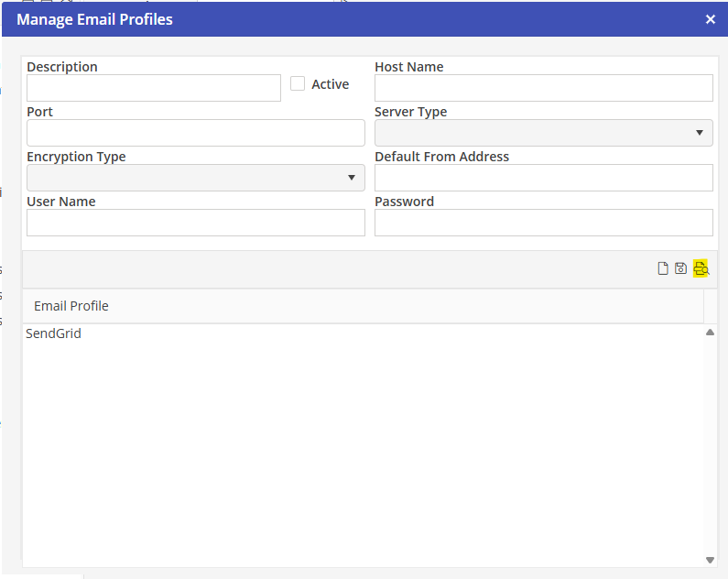The width and height of the screenshot is (728, 579).
Task: Click the list scroll up arrow
Action: pos(710,333)
